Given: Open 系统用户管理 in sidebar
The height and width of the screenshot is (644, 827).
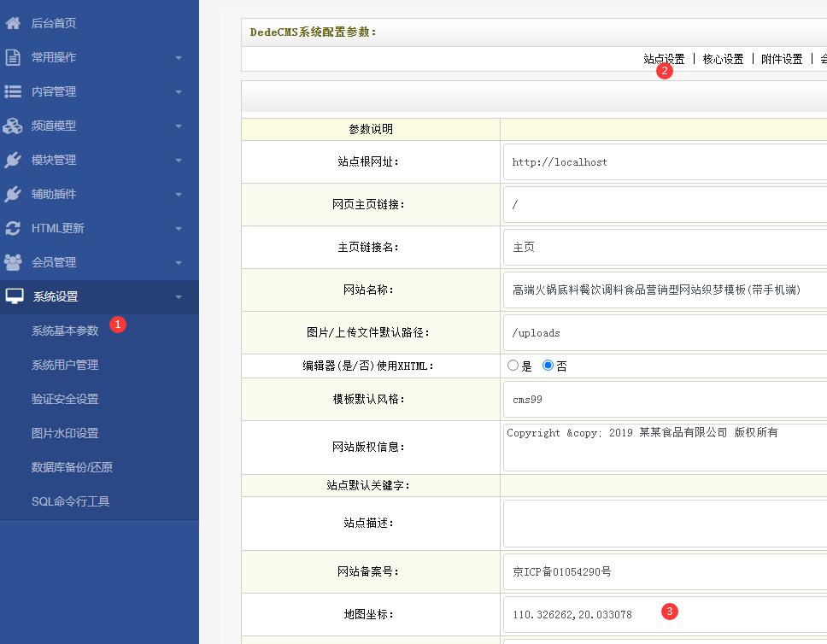Looking at the screenshot, I should click(65, 365).
